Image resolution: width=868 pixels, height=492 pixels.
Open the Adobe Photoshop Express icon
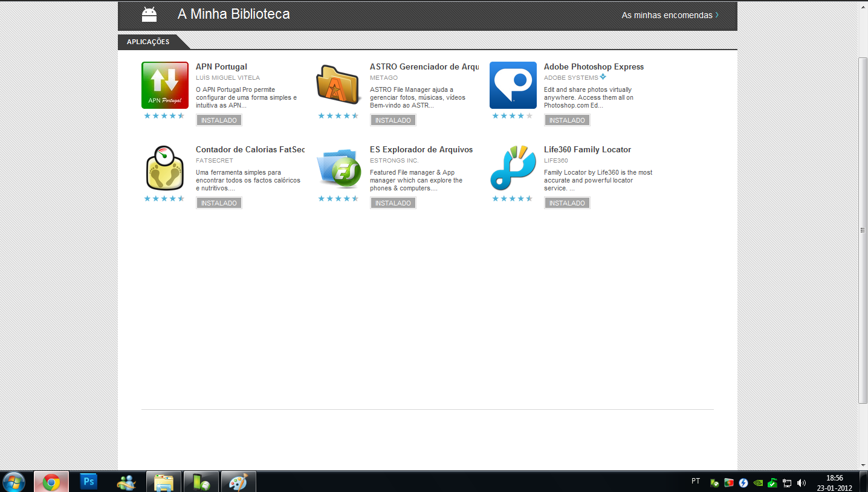point(513,85)
